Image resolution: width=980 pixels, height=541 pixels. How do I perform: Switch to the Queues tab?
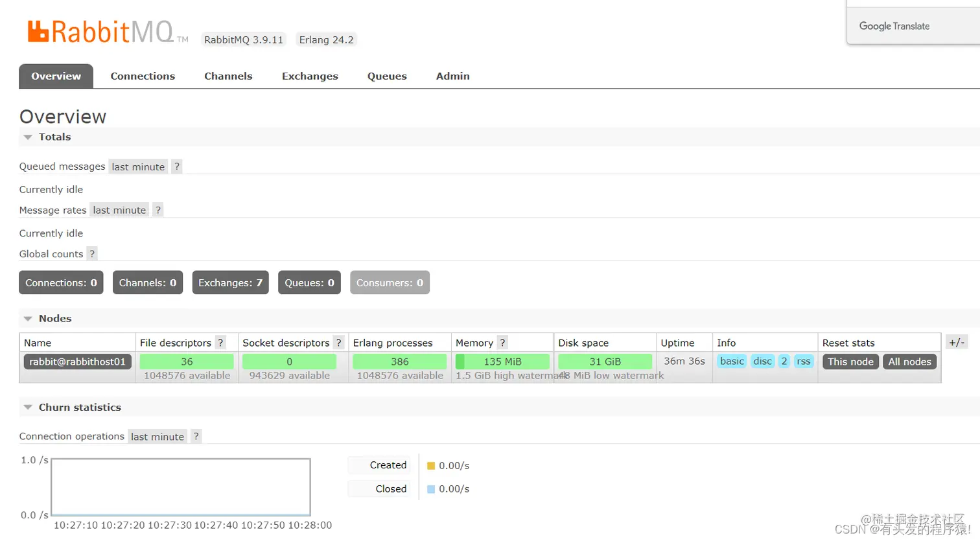click(x=387, y=76)
